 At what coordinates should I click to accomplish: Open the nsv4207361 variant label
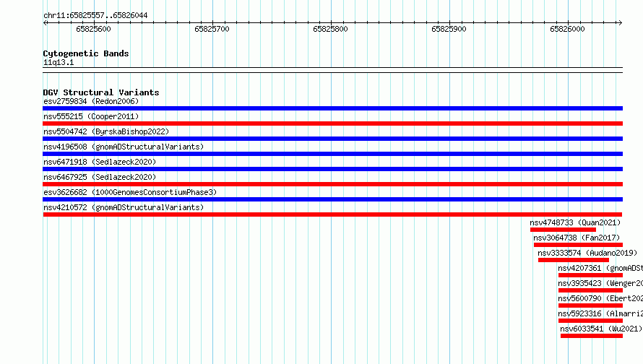coord(600,268)
